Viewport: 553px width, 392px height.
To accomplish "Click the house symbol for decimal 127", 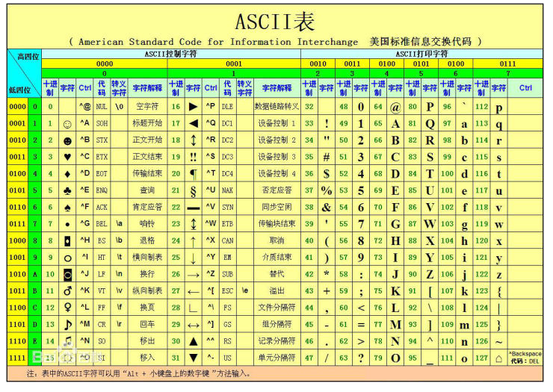I will [x=498, y=359].
